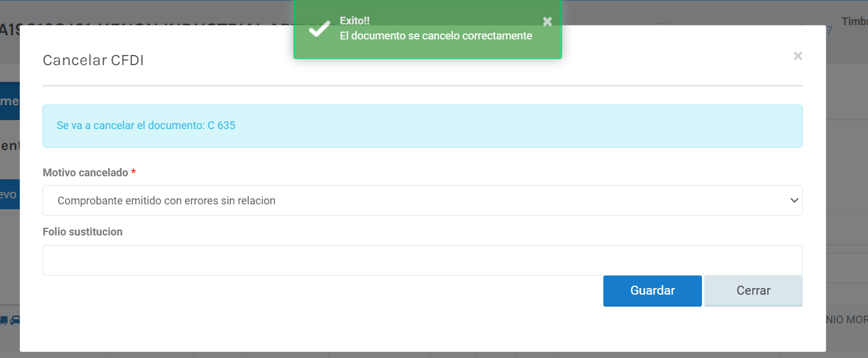
Task: Click the 'Se va a cancelar el documento' banner
Action: point(422,126)
